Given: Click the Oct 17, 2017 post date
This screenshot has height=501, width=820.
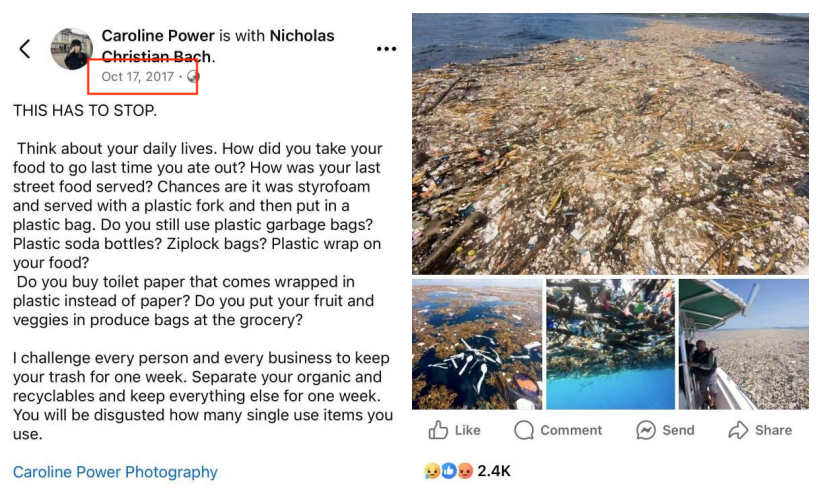Looking at the screenshot, I should [137, 76].
